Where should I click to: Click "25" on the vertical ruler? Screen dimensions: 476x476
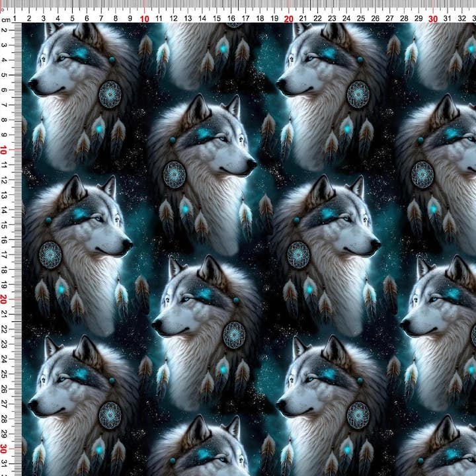(4, 374)
